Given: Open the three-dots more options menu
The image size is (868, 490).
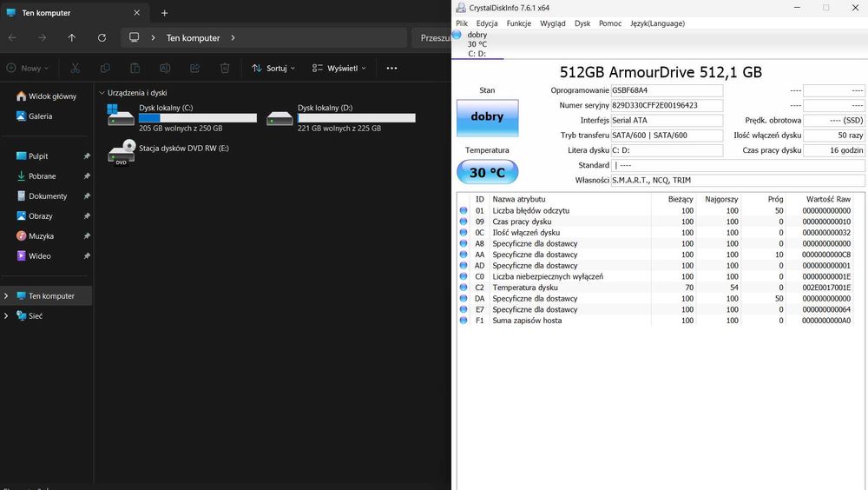Looking at the screenshot, I should pyautogui.click(x=392, y=68).
